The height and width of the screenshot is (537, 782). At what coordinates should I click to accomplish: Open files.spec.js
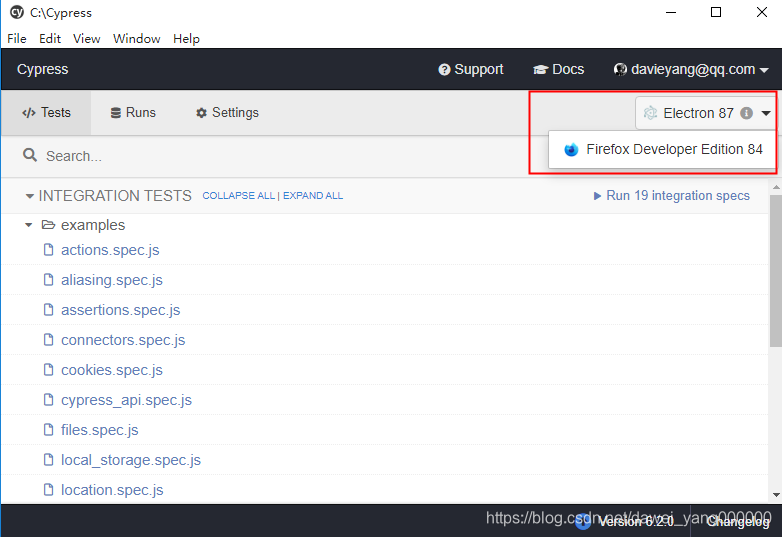tap(99, 430)
